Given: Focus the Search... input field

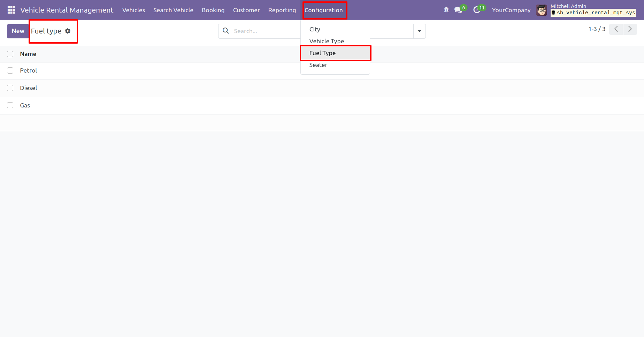Looking at the screenshot, I should pyautogui.click(x=267, y=31).
